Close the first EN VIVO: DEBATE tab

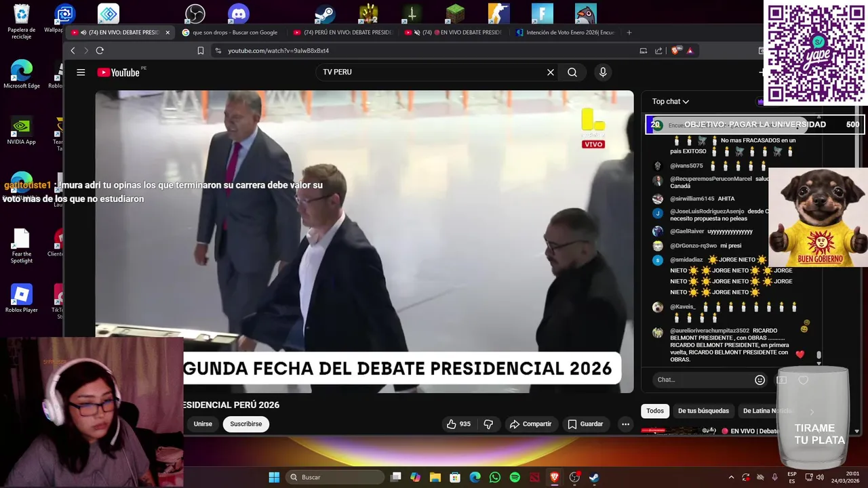167,33
